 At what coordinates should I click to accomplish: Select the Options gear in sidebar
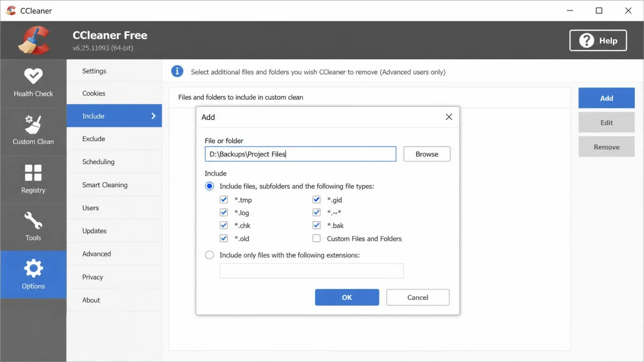[x=33, y=275]
